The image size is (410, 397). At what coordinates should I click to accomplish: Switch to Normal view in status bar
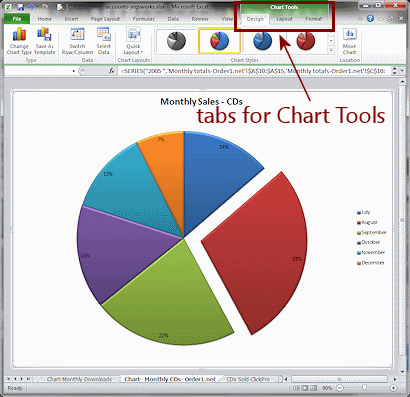coord(296,388)
